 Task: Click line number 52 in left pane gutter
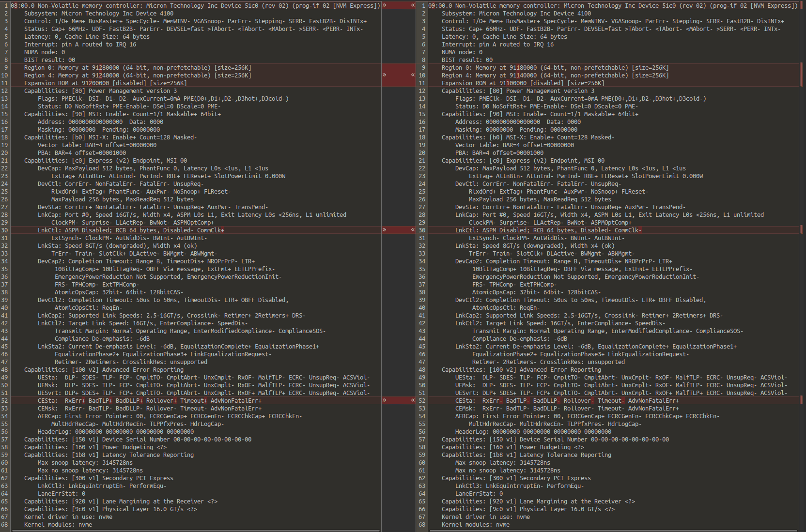point(5,400)
